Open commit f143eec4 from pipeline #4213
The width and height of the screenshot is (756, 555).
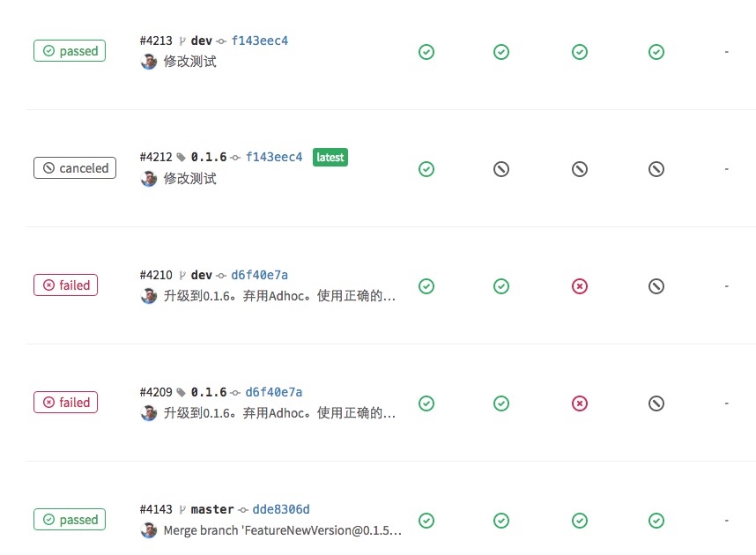262,40
